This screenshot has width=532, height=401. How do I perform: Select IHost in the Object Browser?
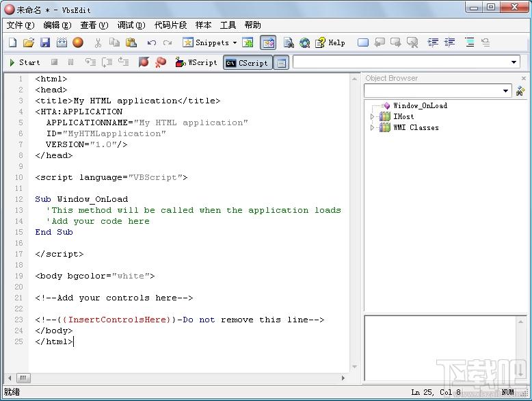coord(403,116)
